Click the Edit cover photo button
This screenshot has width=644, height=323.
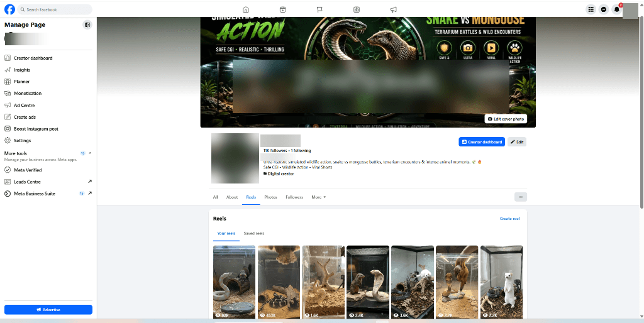pyautogui.click(x=506, y=119)
